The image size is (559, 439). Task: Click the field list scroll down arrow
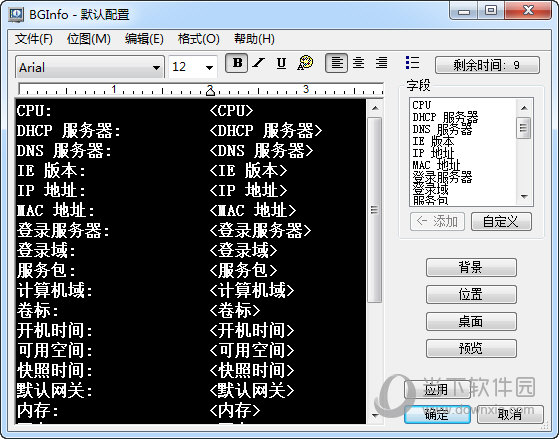(524, 197)
